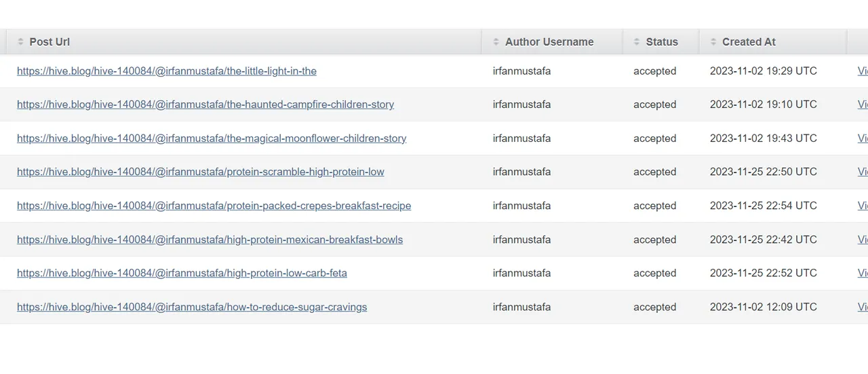Select the 2023-11-02 12:09 UTC date cell

click(x=764, y=307)
